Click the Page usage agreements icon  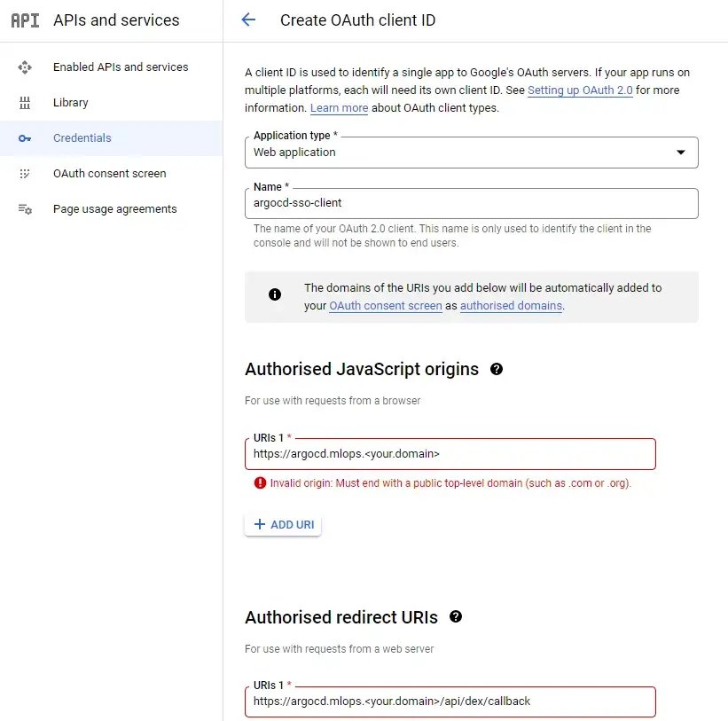point(25,209)
